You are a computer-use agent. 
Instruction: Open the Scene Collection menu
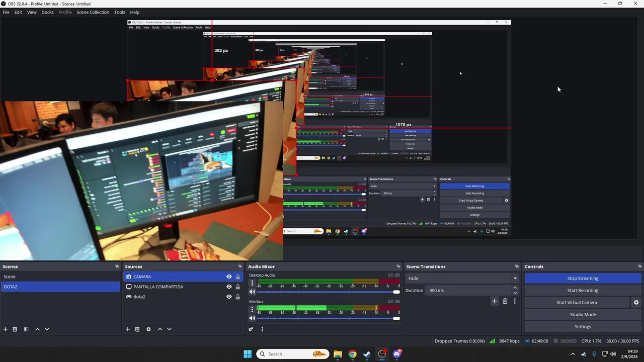pyautogui.click(x=93, y=12)
